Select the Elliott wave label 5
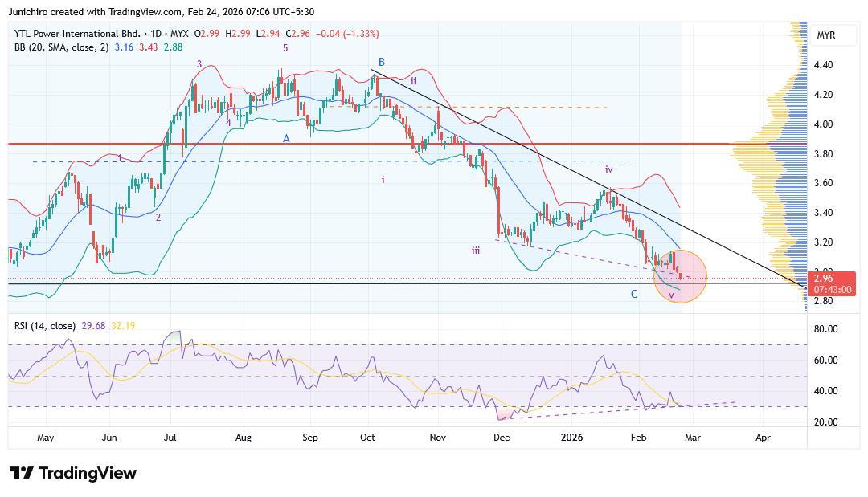 pyautogui.click(x=285, y=48)
